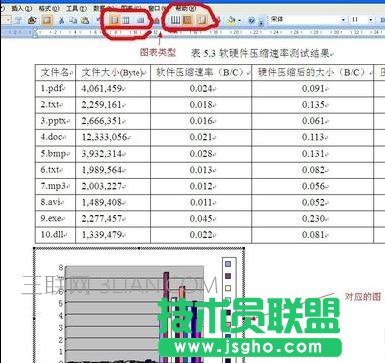Screen dimensions: 385x363
Task: Click the header cell 文件大小(Byte)
Action: coord(113,73)
